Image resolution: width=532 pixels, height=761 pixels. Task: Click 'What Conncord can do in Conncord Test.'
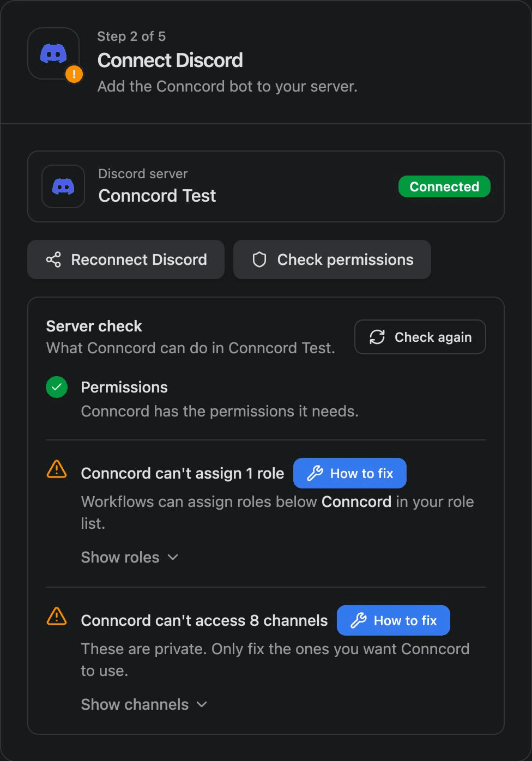click(x=191, y=348)
